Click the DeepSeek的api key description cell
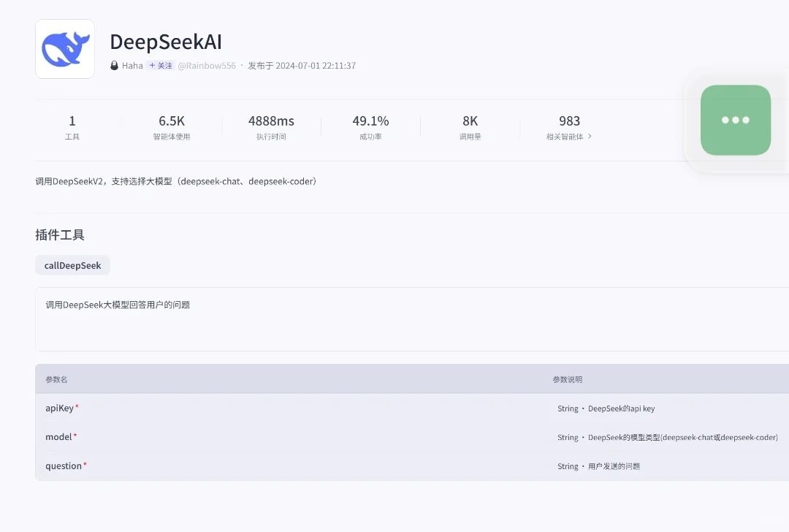Image resolution: width=789 pixels, height=532 pixels. point(606,408)
